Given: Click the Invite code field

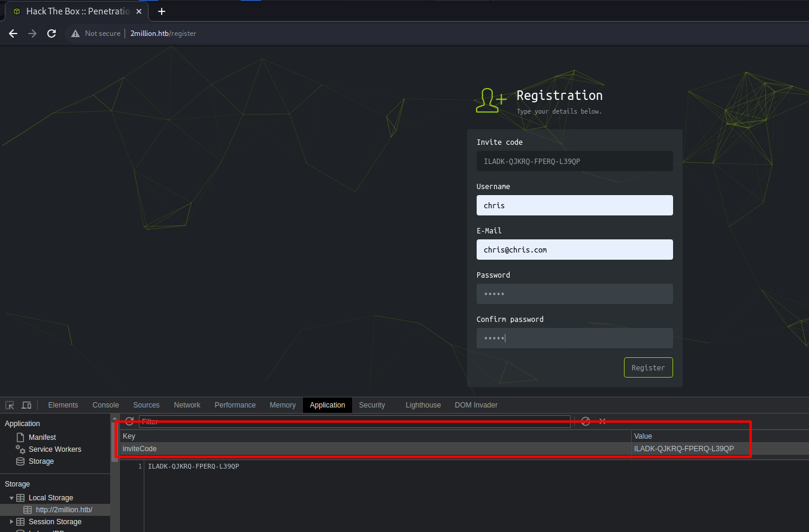Looking at the screenshot, I should coord(575,161).
